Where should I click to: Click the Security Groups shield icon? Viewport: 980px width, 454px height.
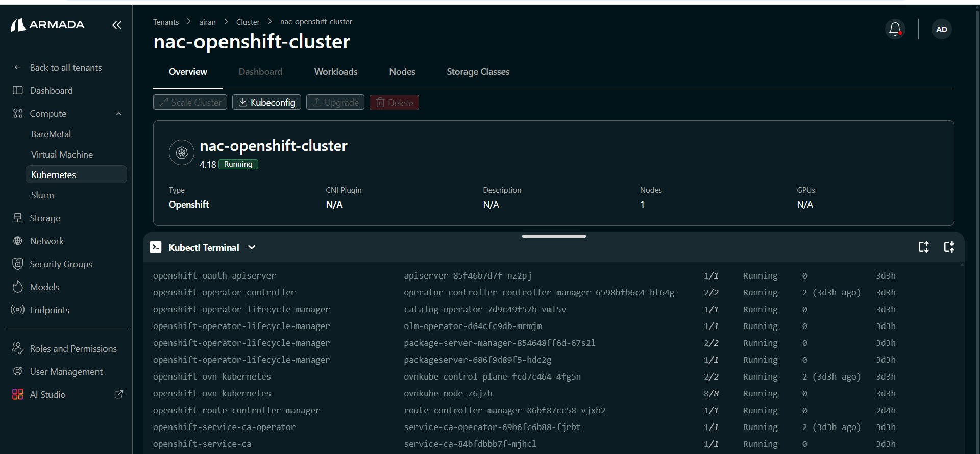click(x=18, y=264)
